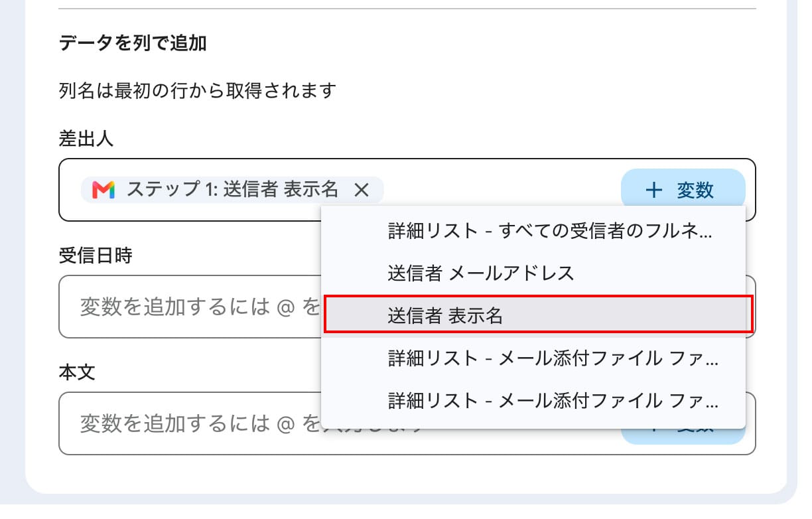Click empty space inside 差出人 input box

(x=501, y=190)
